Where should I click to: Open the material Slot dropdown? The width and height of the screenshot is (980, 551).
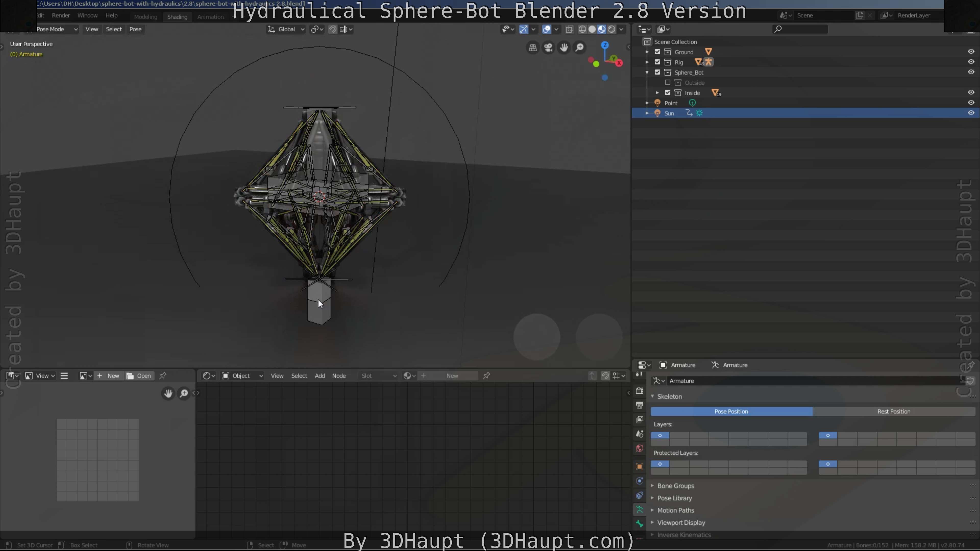[x=378, y=376]
